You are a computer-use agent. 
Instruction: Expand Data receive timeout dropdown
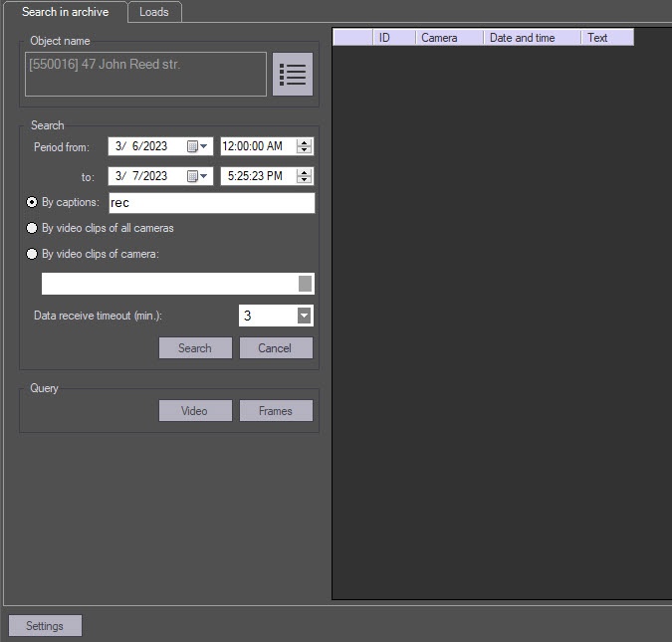point(305,316)
